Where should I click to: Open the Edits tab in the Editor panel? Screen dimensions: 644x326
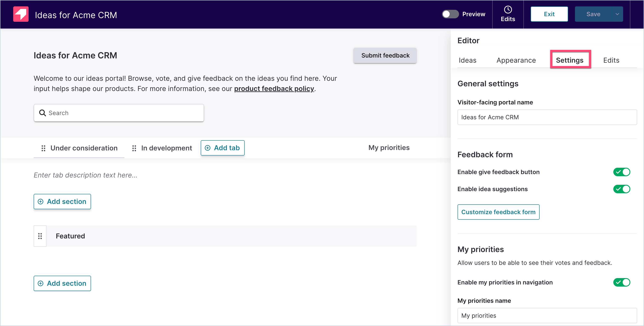(x=611, y=60)
